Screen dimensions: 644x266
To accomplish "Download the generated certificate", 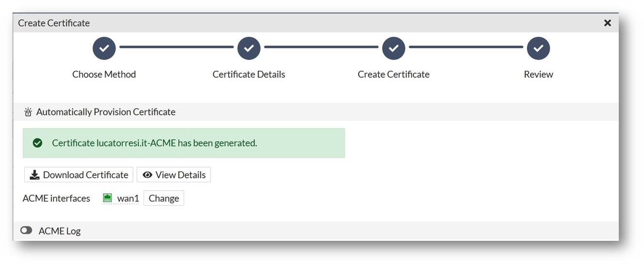I will 79,175.
